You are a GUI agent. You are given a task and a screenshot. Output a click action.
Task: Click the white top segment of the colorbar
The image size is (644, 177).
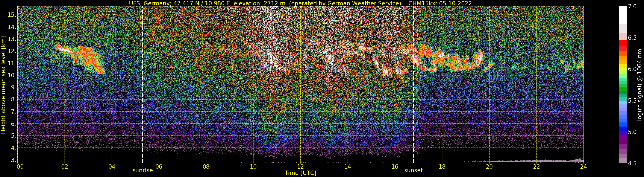pos(623,15)
